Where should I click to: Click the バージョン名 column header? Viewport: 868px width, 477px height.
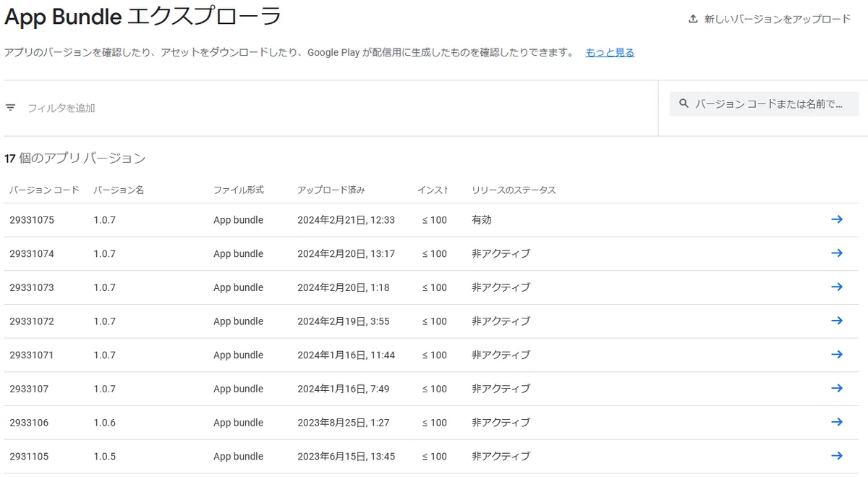tap(119, 190)
